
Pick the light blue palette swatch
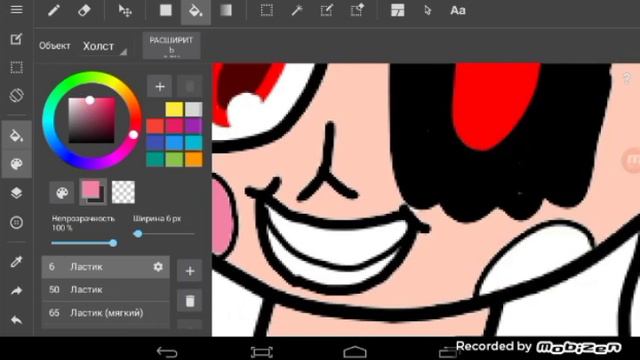point(174,142)
